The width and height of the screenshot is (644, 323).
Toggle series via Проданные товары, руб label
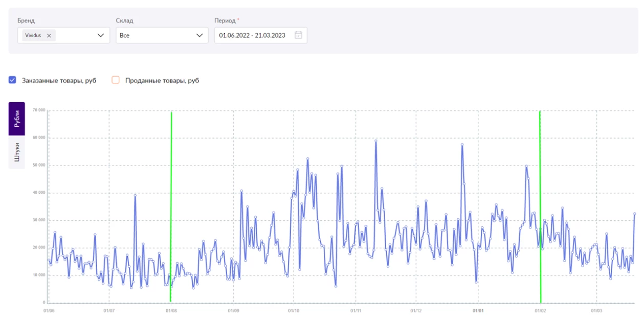click(x=162, y=81)
